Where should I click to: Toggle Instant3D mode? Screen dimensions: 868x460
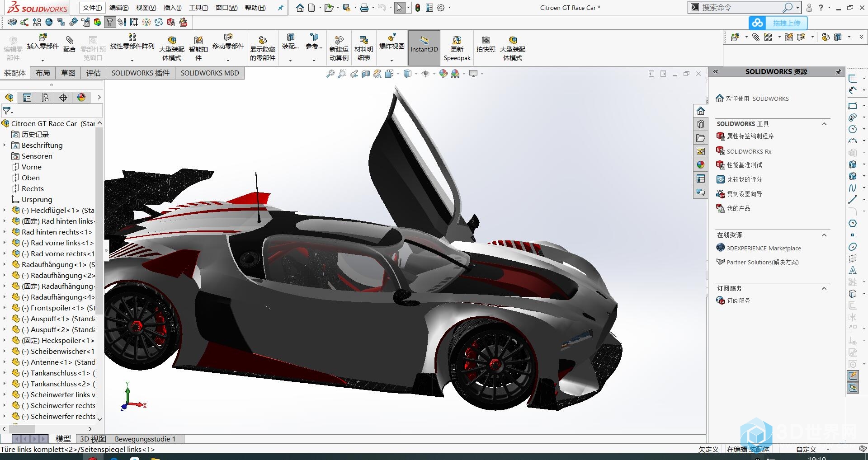(424, 47)
